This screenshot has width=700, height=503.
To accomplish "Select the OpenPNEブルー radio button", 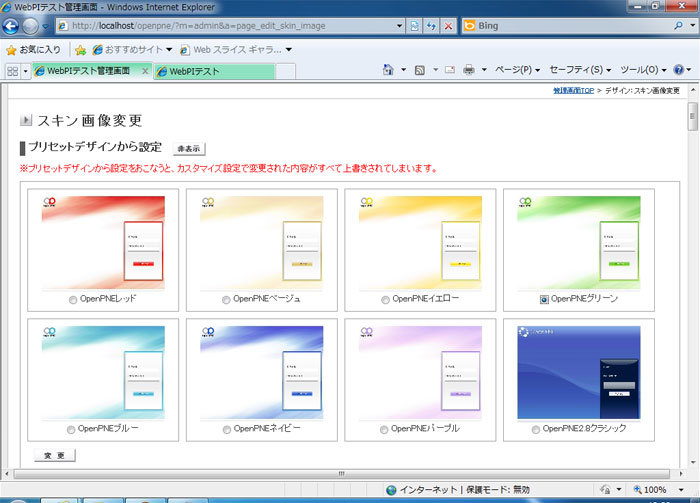I will 71,429.
